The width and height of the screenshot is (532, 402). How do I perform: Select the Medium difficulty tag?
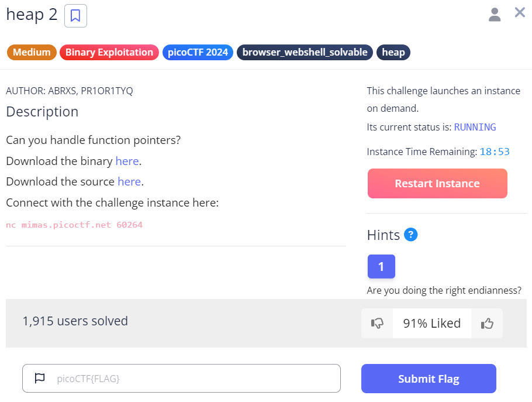tap(32, 52)
